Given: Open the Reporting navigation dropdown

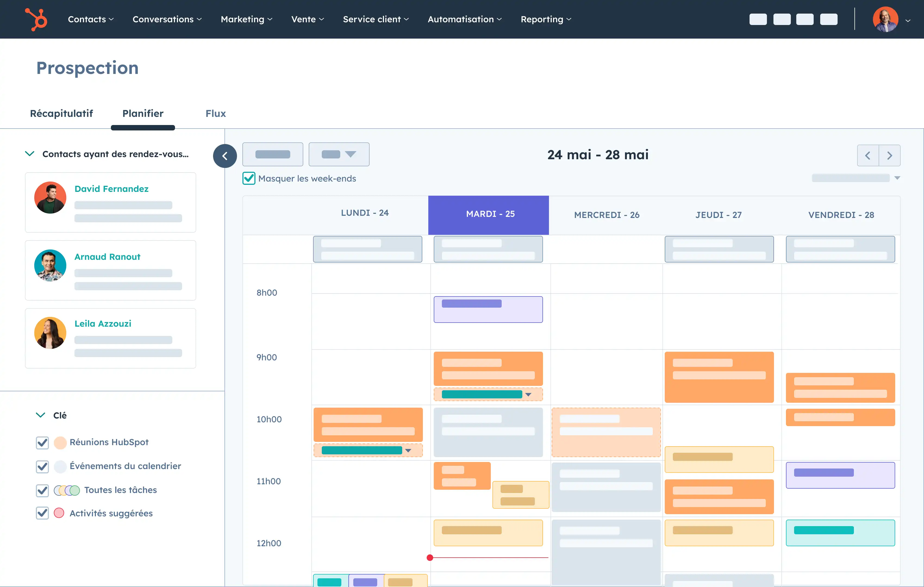Looking at the screenshot, I should click(545, 19).
